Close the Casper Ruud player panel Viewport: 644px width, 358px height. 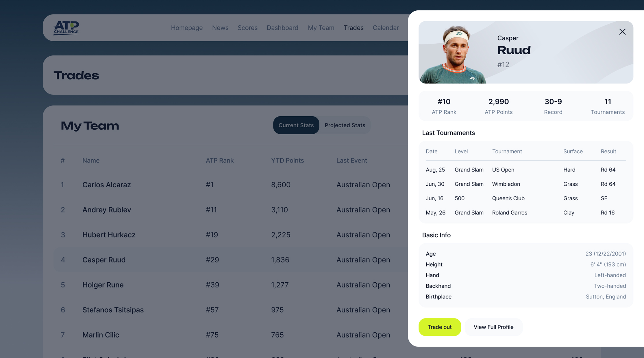click(x=622, y=32)
